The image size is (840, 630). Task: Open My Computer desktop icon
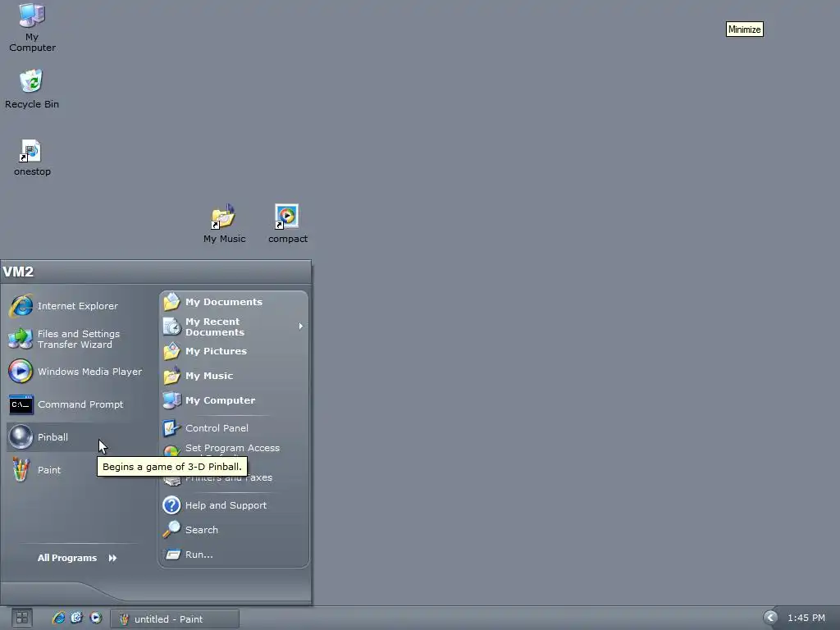point(32,28)
